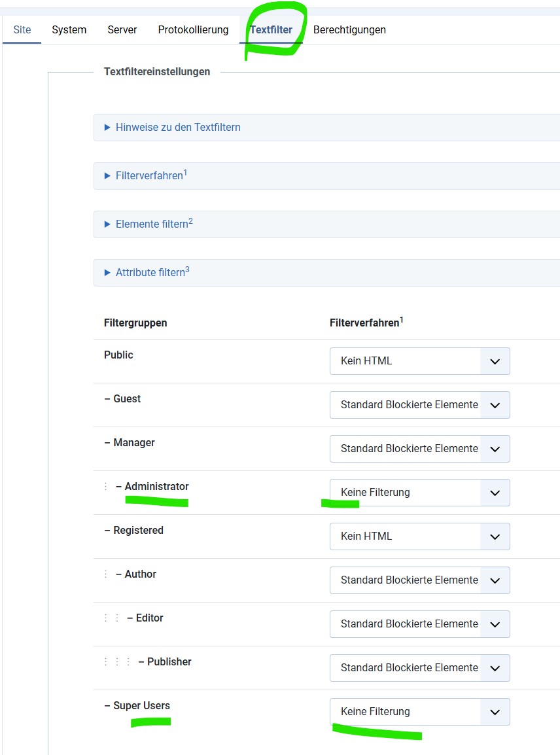Image resolution: width=560 pixels, height=755 pixels.
Task: Open the Super Users filter dropdown
Action: pos(419,712)
